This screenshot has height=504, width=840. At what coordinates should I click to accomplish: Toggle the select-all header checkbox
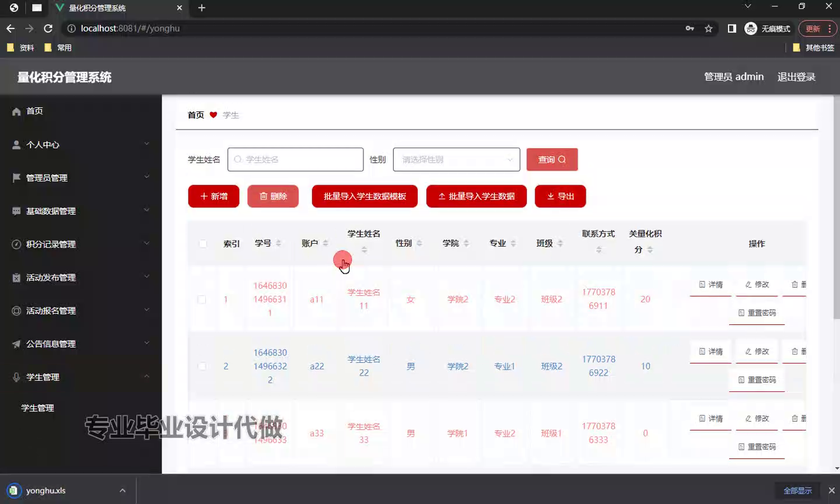(x=202, y=244)
